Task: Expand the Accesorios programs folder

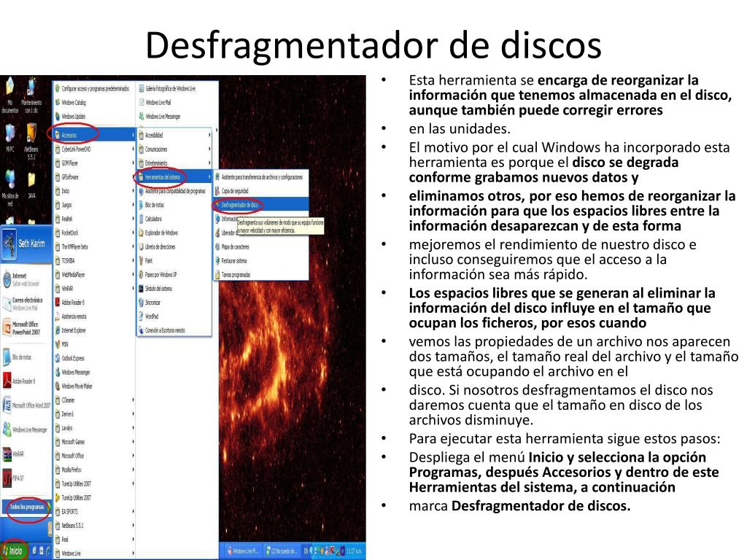Action: 94,135
